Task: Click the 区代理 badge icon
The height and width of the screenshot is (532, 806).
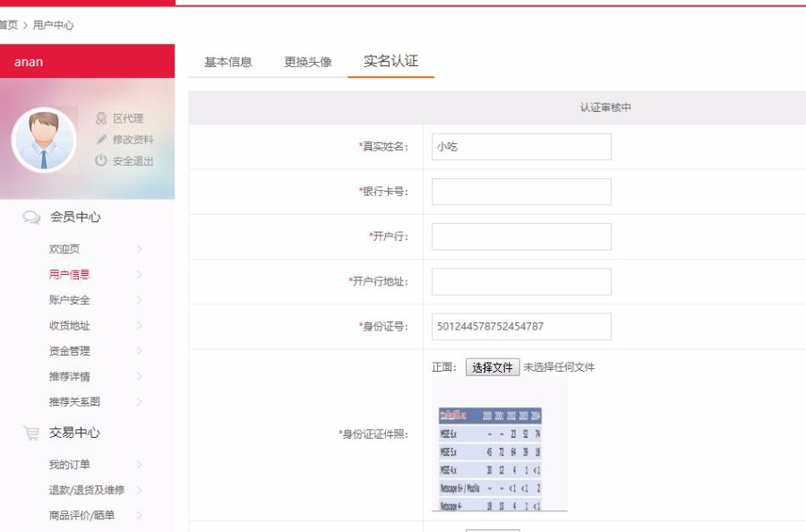Action: pyautogui.click(x=101, y=118)
